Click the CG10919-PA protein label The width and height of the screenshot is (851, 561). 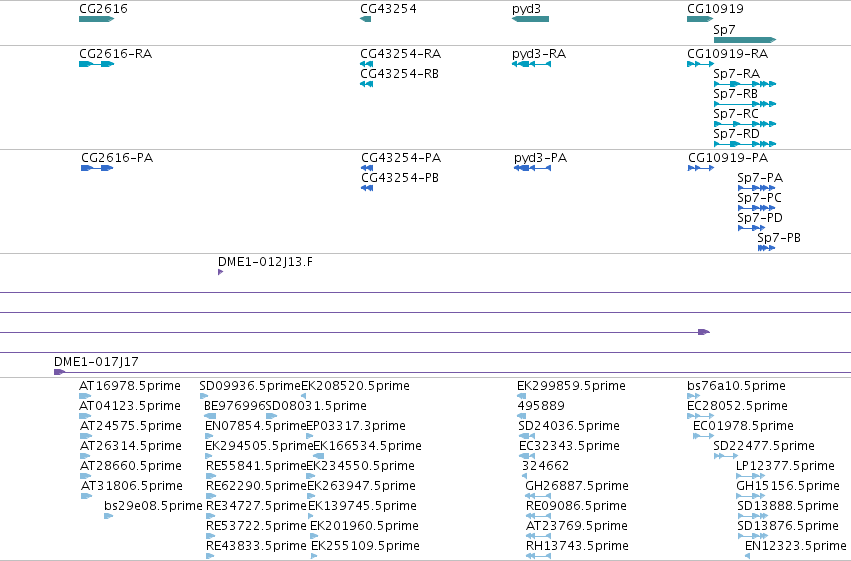pyautogui.click(x=728, y=158)
